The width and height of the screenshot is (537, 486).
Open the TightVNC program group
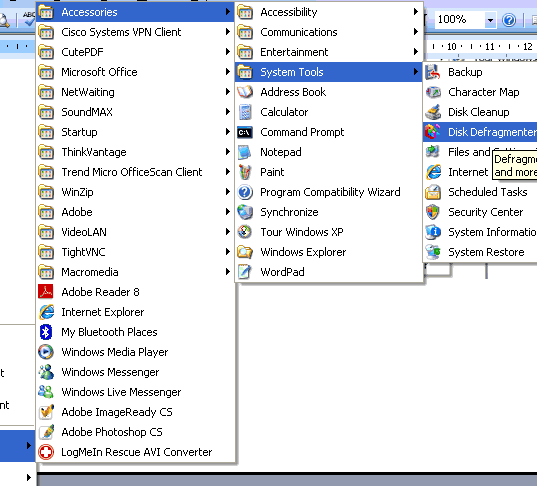pyautogui.click(x=135, y=252)
